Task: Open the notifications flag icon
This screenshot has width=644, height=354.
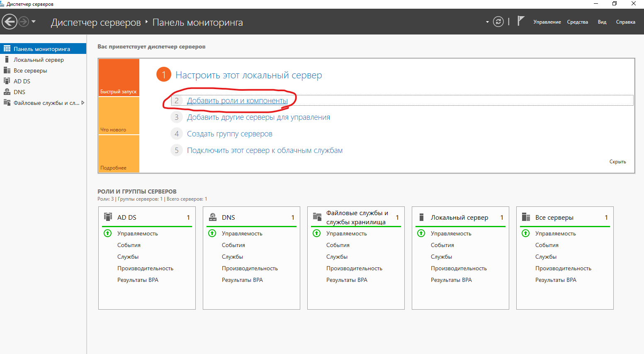Action: point(521,21)
